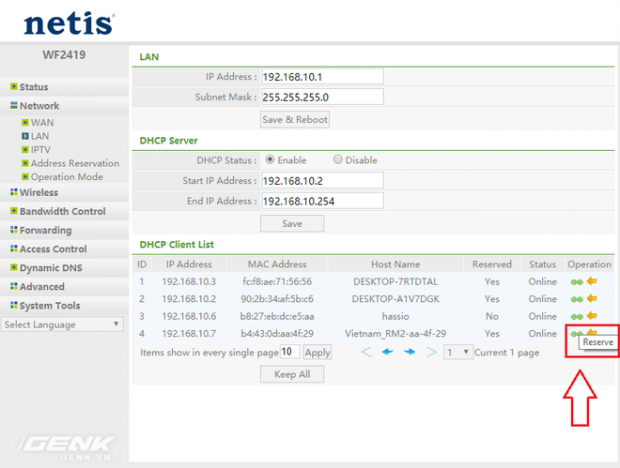The image size is (620, 468).
Task: Click the green link icon for hassio
Action: [x=577, y=317]
